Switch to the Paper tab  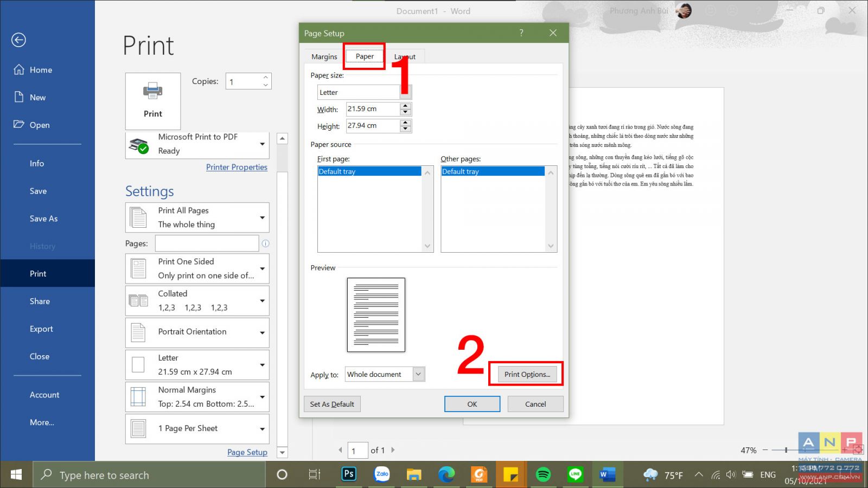point(365,56)
